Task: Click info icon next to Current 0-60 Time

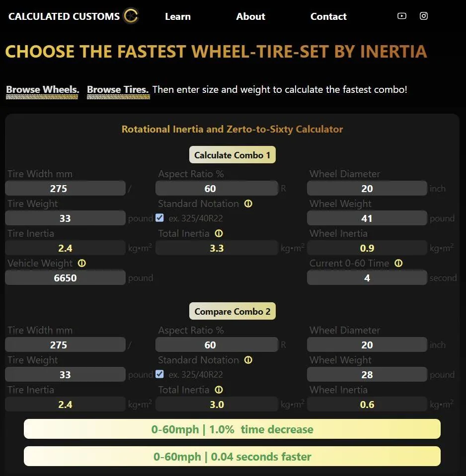Action: point(398,263)
